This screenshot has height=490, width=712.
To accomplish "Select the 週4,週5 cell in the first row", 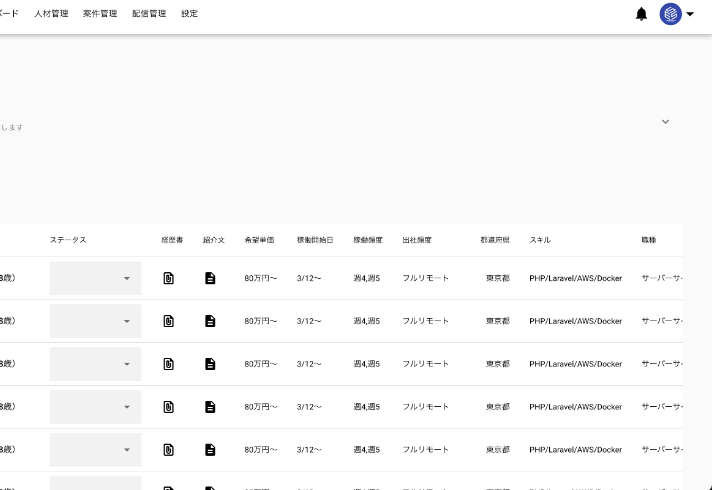I will click(x=367, y=278).
